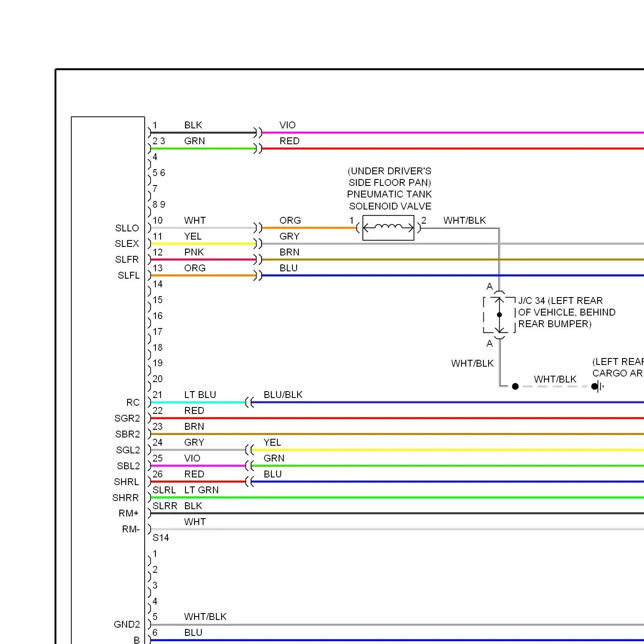Click pin number 20 on the connector
The width and height of the screenshot is (644, 644).
click(158, 379)
